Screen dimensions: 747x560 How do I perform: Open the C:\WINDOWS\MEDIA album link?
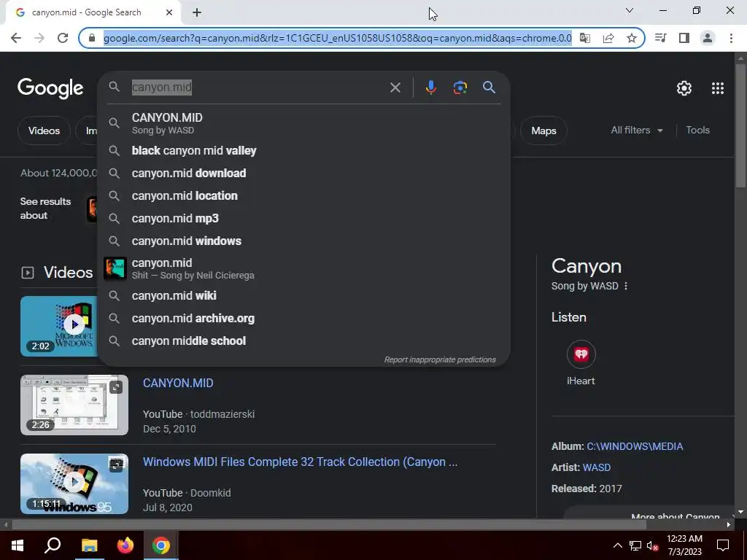635,447
